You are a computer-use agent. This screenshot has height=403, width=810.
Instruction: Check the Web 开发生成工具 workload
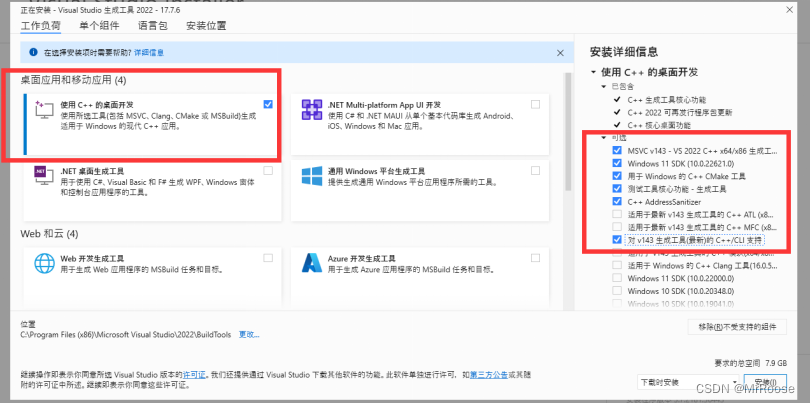pos(268,257)
